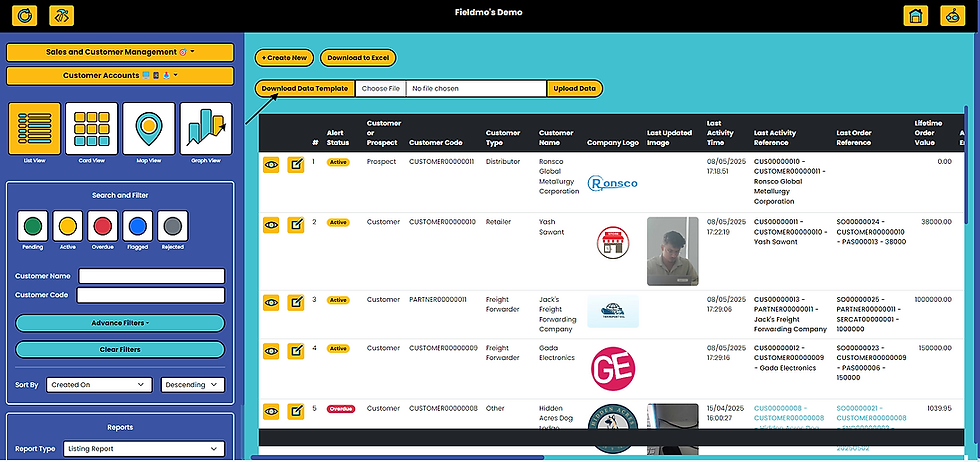
Task: Focus the Customer Name search field
Action: coord(151,276)
